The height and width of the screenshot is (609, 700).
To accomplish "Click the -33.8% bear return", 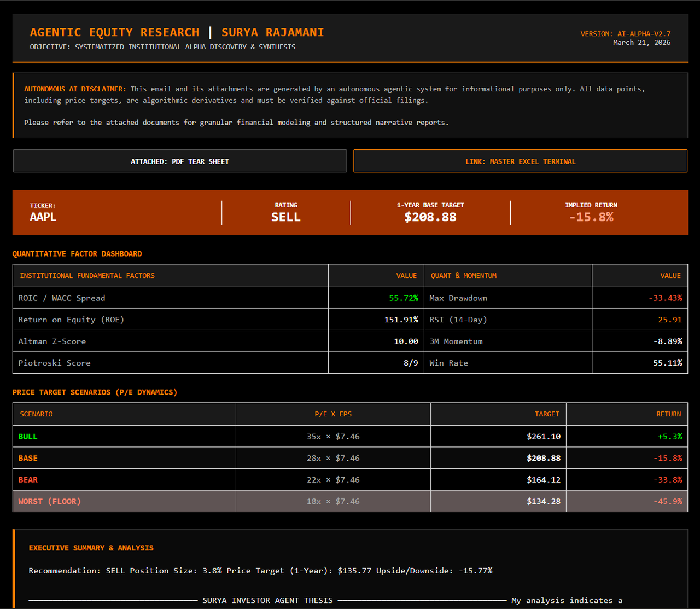I will (668, 480).
